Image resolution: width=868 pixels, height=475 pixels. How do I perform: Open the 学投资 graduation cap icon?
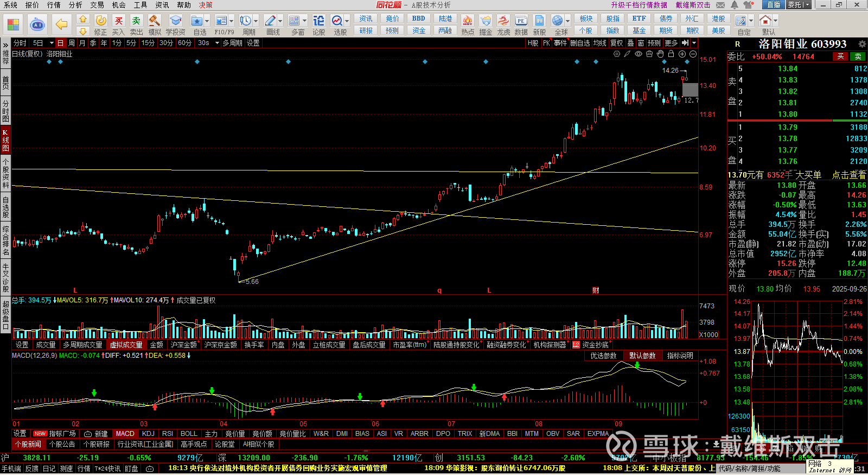coord(175,25)
